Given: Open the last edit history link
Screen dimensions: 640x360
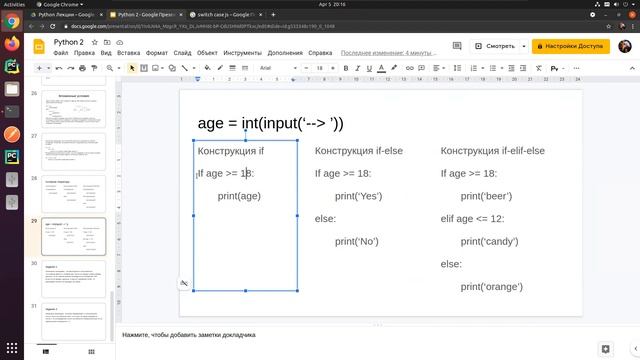Looking at the screenshot, I should [389, 53].
